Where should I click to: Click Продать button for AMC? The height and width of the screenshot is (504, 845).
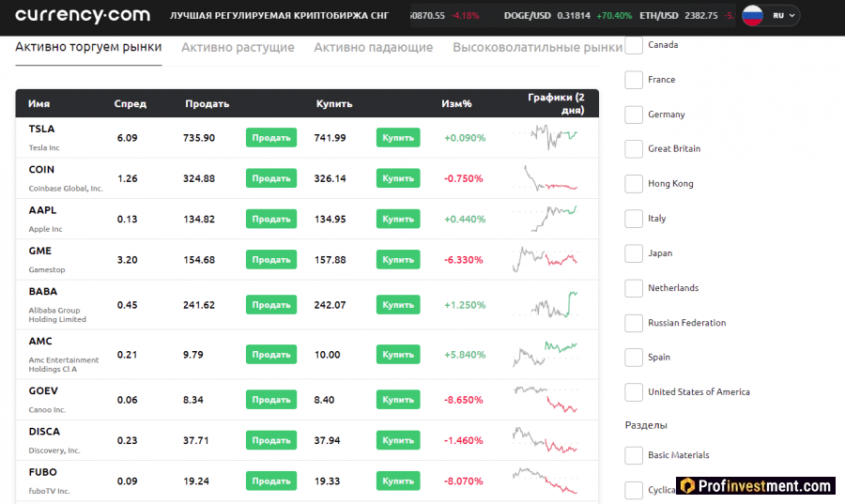click(271, 355)
